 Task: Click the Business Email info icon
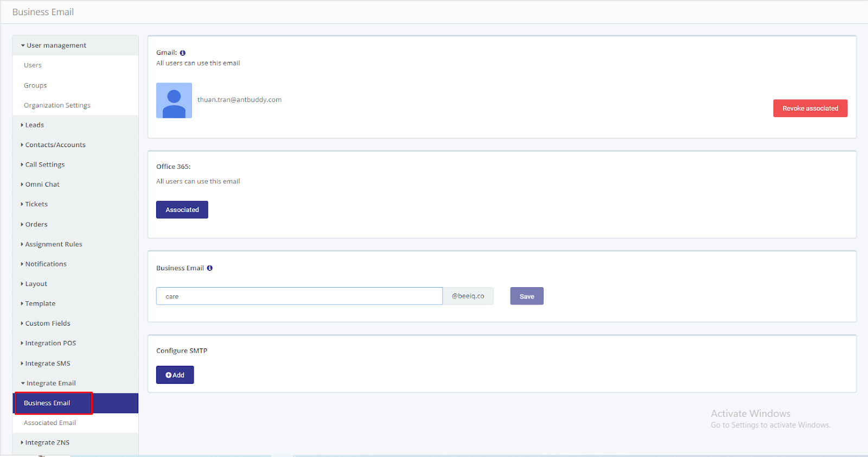coord(209,268)
